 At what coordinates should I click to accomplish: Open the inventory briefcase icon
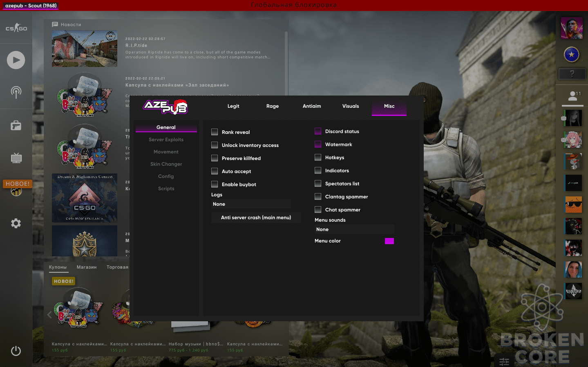pos(16,125)
